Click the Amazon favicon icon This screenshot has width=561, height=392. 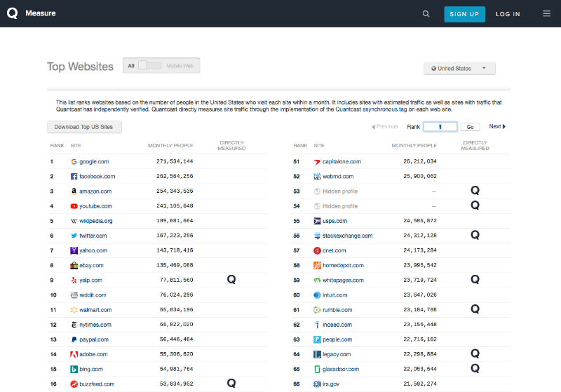point(74,191)
